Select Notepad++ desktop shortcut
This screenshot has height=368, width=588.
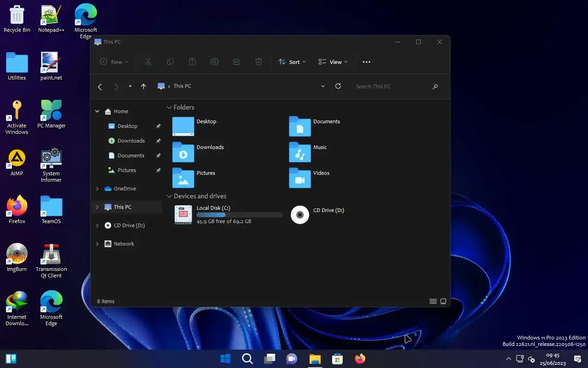pos(51,19)
